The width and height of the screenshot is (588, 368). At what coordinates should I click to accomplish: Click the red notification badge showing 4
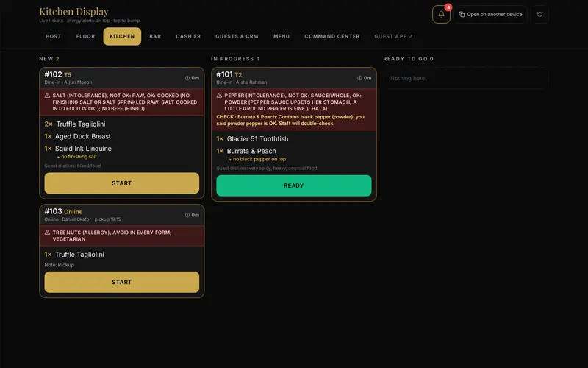[x=448, y=7]
